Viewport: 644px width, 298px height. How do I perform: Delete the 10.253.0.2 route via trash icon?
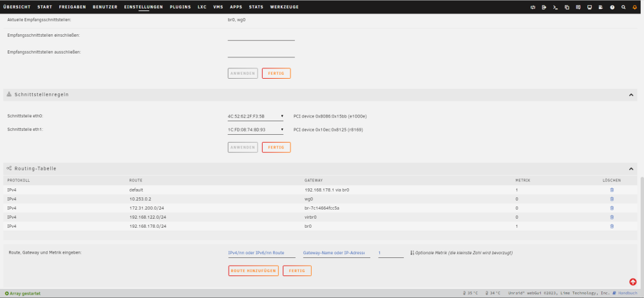(x=612, y=199)
